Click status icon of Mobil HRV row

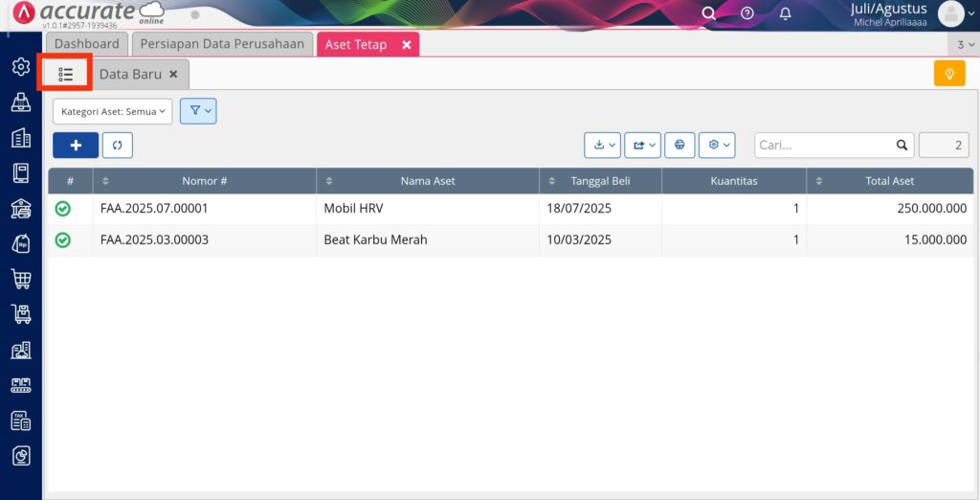pos(62,209)
